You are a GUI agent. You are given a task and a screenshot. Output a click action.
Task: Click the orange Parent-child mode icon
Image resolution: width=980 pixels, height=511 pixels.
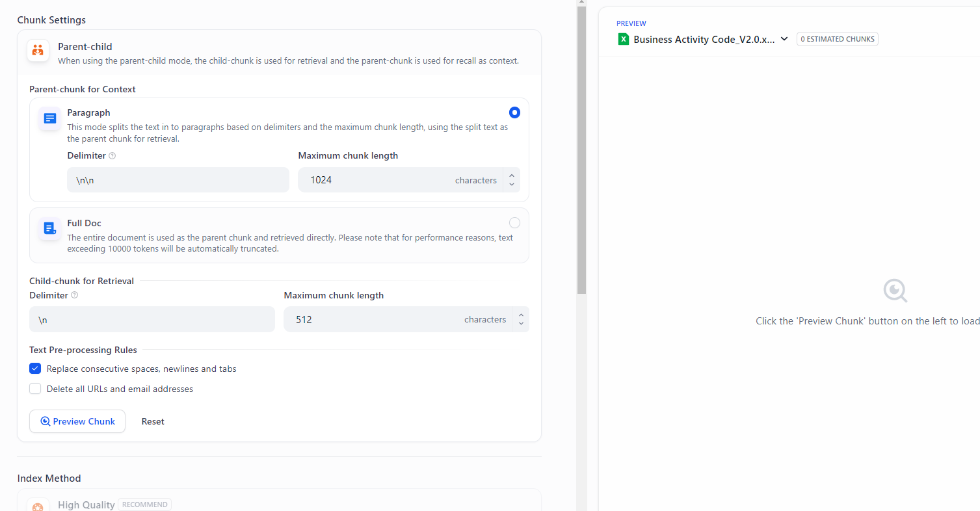pos(38,51)
